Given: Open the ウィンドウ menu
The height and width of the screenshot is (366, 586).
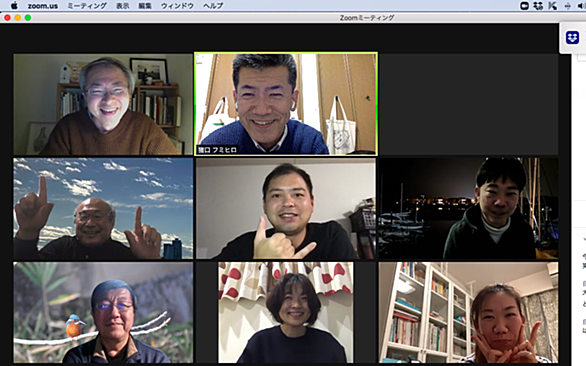Looking at the screenshot, I should tap(177, 6).
